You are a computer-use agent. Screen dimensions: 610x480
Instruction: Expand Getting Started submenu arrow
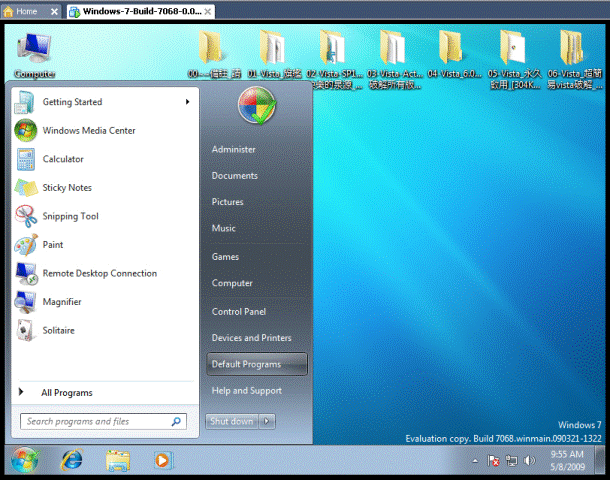(x=188, y=102)
